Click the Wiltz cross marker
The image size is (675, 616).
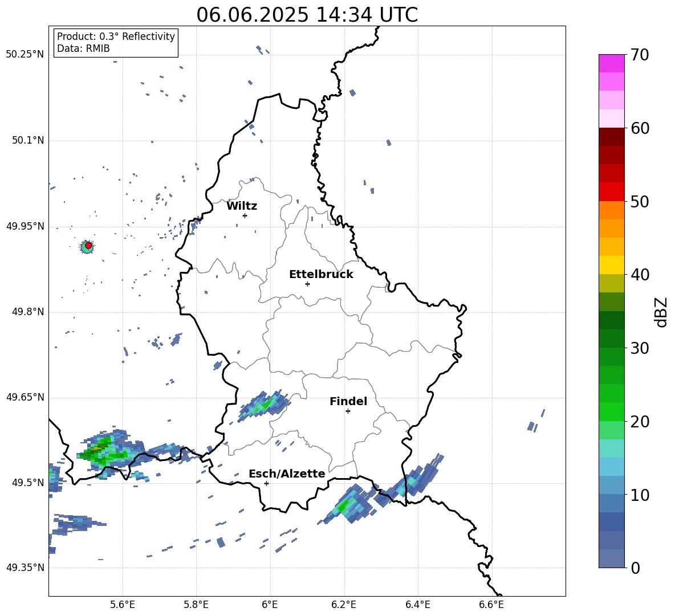(245, 215)
